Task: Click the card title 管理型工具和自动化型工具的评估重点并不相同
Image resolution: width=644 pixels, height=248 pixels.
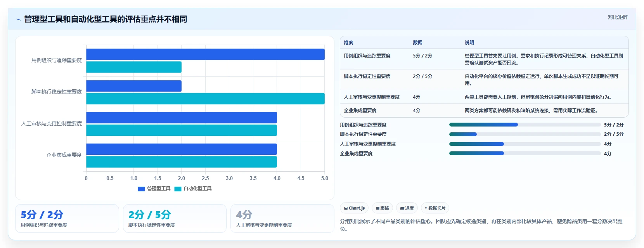Action: 106,19
